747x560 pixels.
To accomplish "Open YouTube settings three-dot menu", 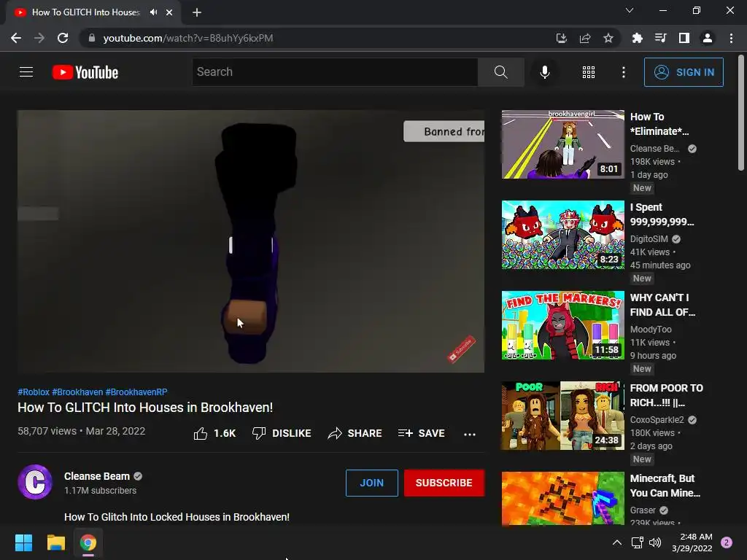I will (624, 72).
